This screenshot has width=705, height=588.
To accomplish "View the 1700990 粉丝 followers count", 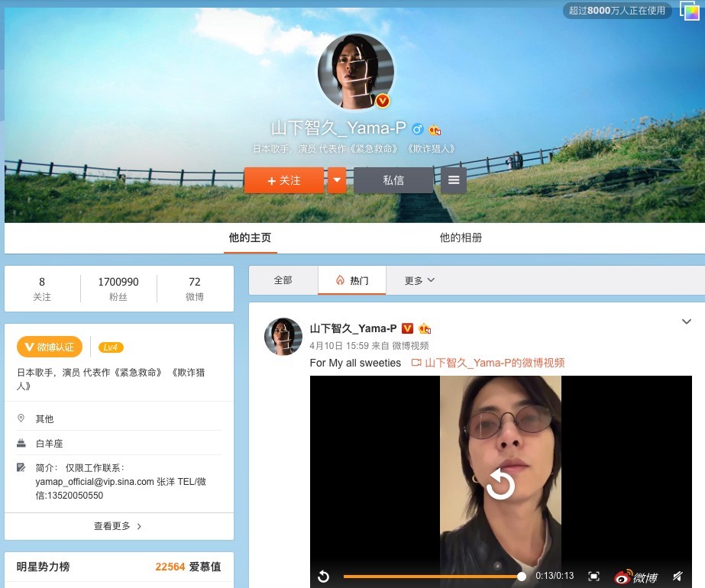I will pos(118,289).
